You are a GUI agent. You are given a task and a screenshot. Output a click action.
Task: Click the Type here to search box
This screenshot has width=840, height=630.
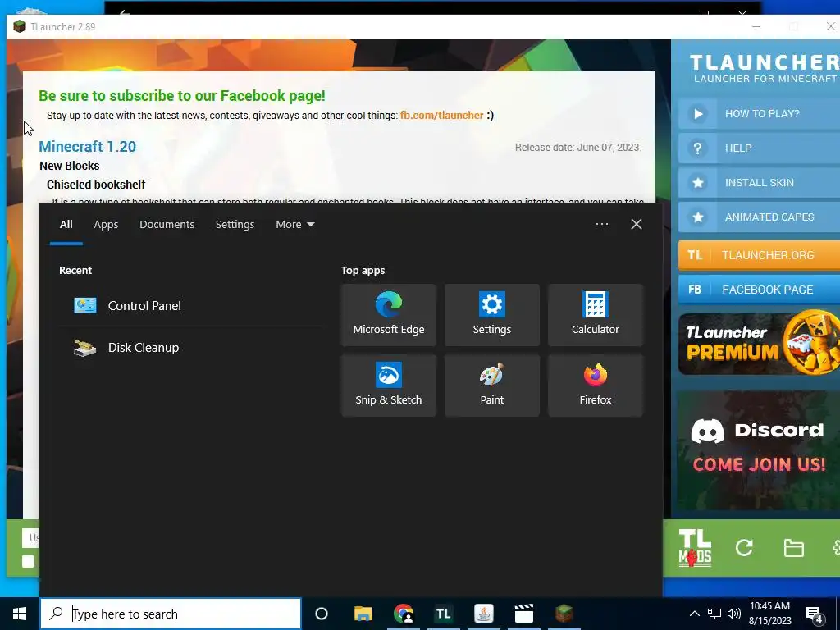pos(171,614)
